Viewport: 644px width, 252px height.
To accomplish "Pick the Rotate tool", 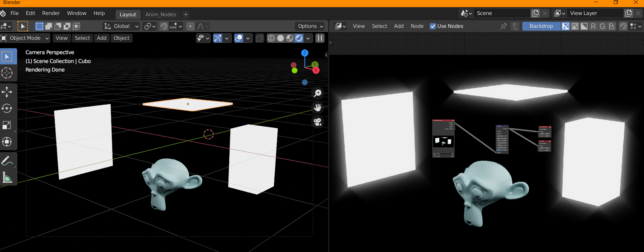I will [x=7, y=108].
